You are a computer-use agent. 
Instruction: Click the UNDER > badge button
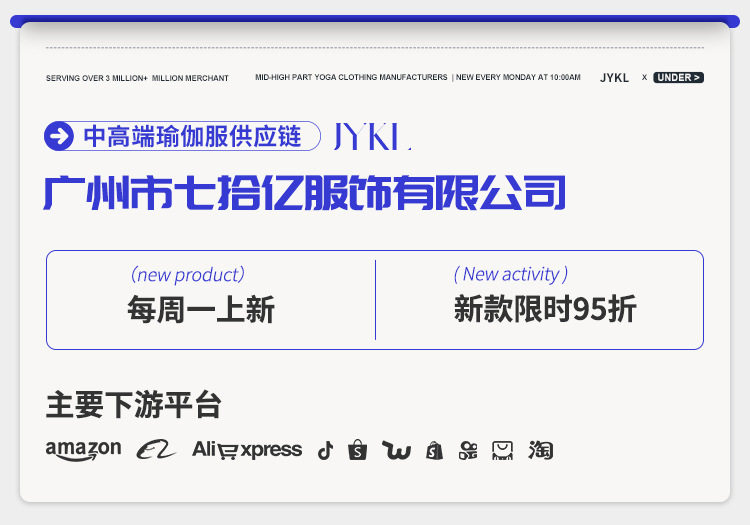pos(678,77)
